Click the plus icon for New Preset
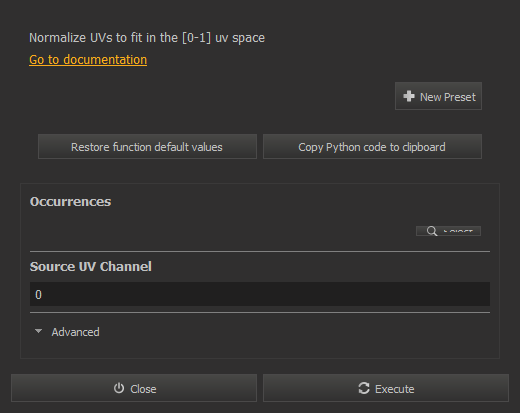This screenshot has width=520, height=413. [409, 96]
